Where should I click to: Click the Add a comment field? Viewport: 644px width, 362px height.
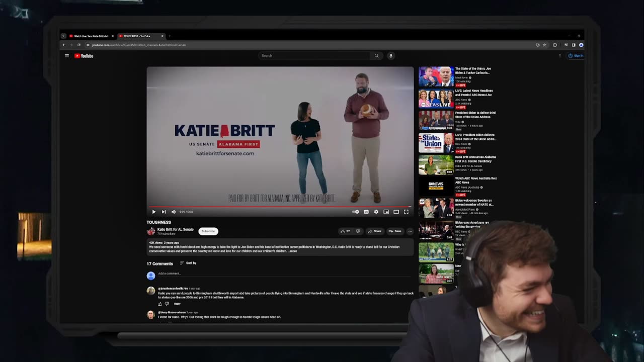point(285,274)
